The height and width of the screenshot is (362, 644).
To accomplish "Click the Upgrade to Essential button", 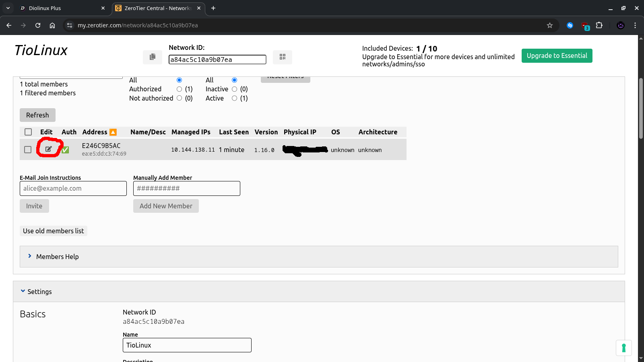I will [x=557, y=56].
